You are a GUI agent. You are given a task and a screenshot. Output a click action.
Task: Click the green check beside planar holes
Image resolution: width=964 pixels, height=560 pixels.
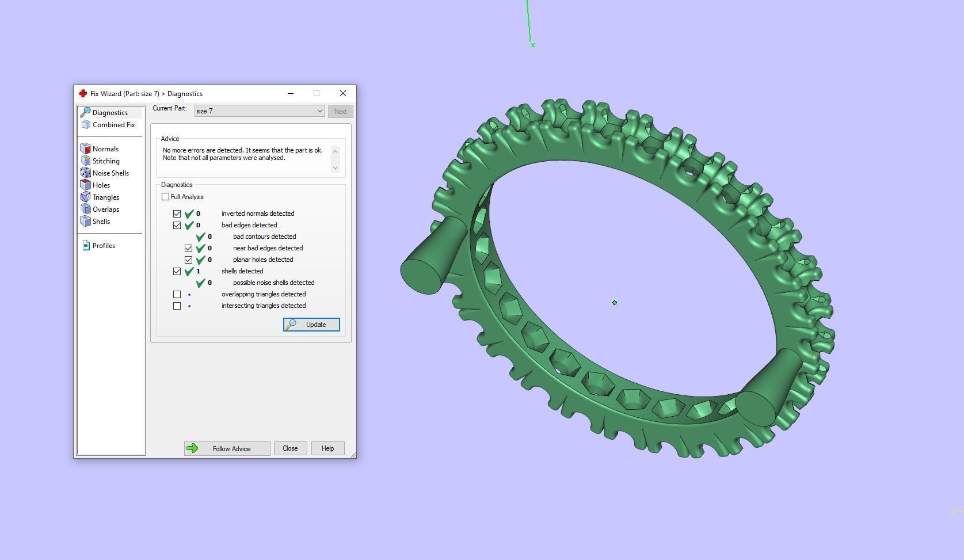(x=200, y=260)
